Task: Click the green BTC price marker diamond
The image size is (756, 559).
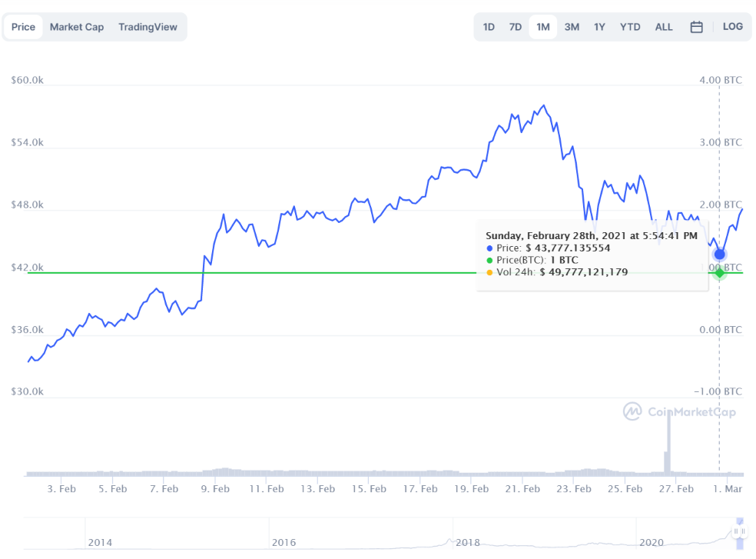Action: coord(719,273)
